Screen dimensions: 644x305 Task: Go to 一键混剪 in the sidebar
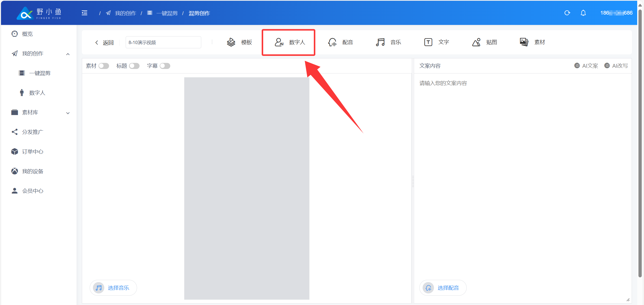point(40,73)
